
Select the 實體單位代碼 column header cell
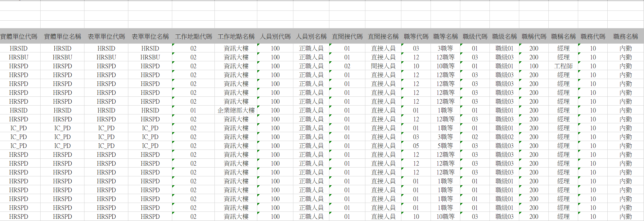tap(19, 36)
